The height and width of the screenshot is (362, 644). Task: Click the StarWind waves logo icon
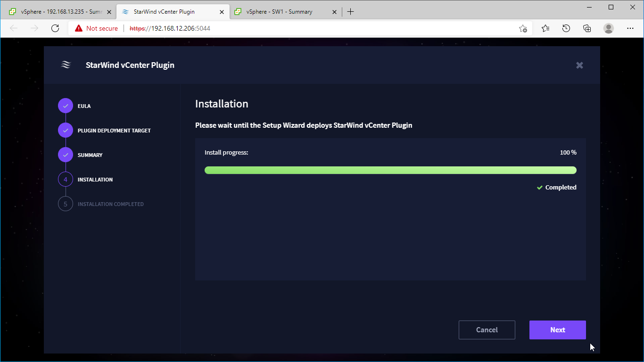pyautogui.click(x=66, y=65)
